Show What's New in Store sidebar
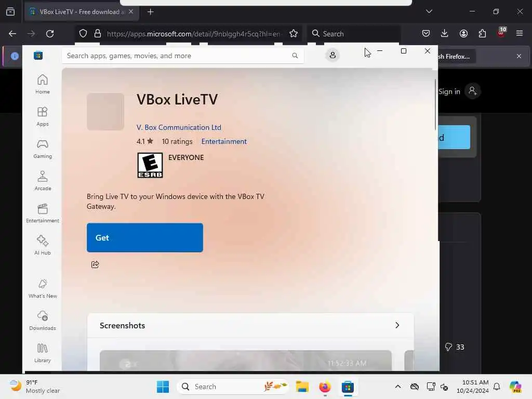The height and width of the screenshot is (399, 532). (43, 288)
